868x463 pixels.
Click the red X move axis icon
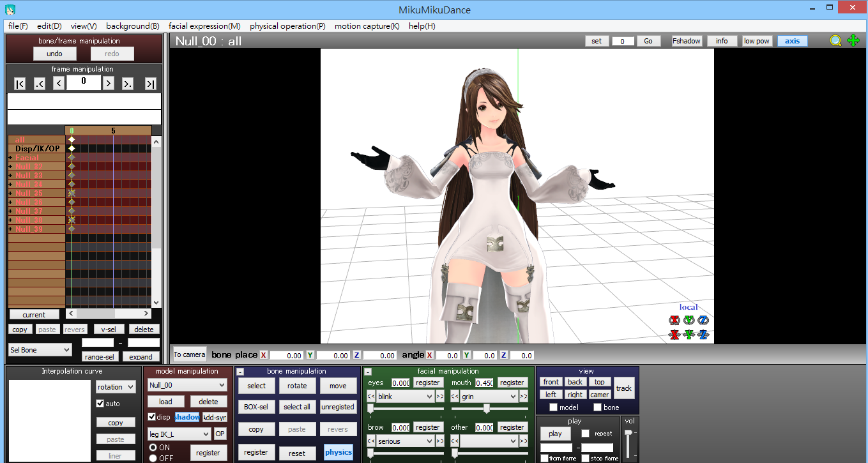[x=674, y=334]
